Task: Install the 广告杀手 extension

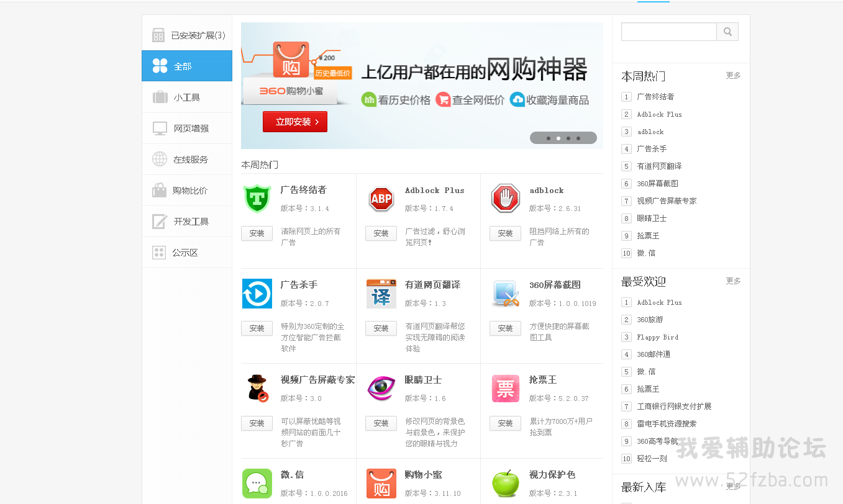Action: (x=257, y=328)
